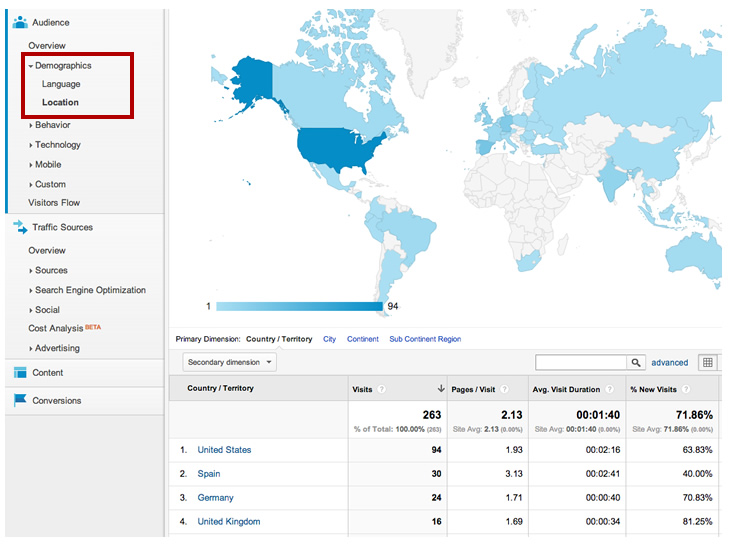Viewport: 730px width, 544px height.
Task: Open Cost Analysis report
Action: [x=55, y=328]
